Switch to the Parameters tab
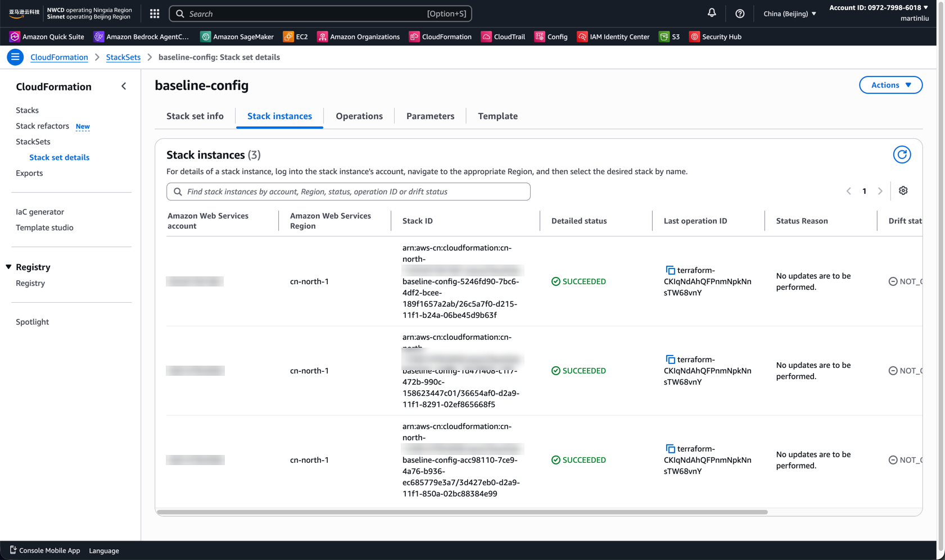 coord(430,116)
